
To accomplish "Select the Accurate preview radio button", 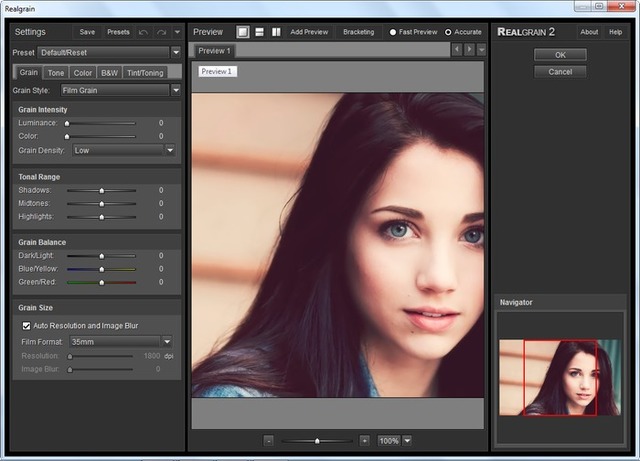I will coord(448,32).
